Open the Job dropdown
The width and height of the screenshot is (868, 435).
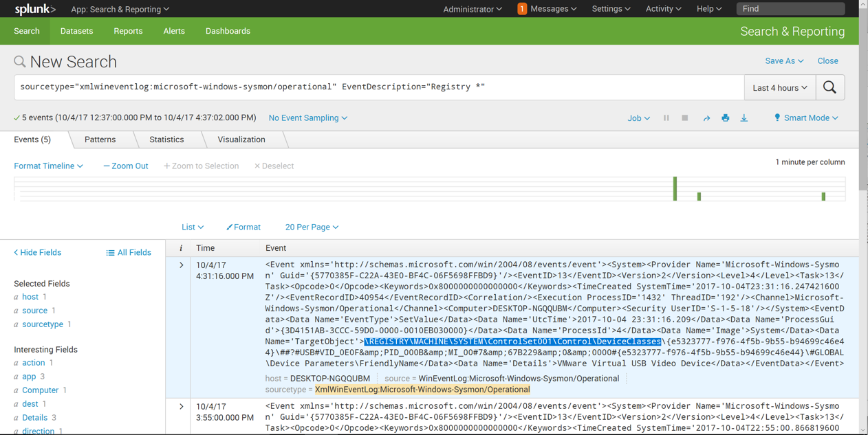[x=638, y=118]
